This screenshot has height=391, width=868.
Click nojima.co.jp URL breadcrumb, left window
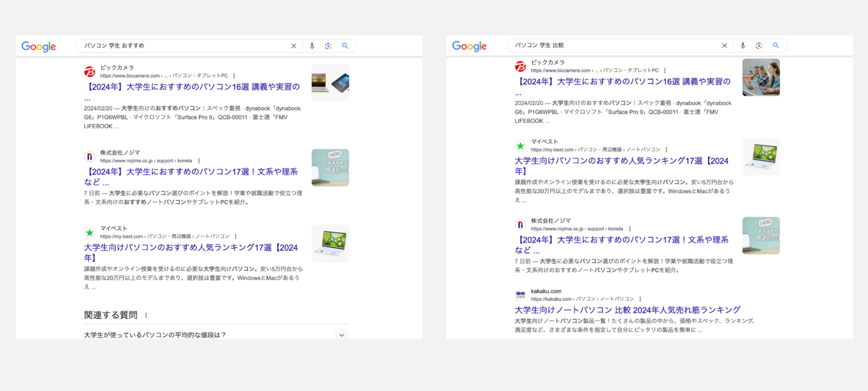pyautogui.click(x=146, y=161)
